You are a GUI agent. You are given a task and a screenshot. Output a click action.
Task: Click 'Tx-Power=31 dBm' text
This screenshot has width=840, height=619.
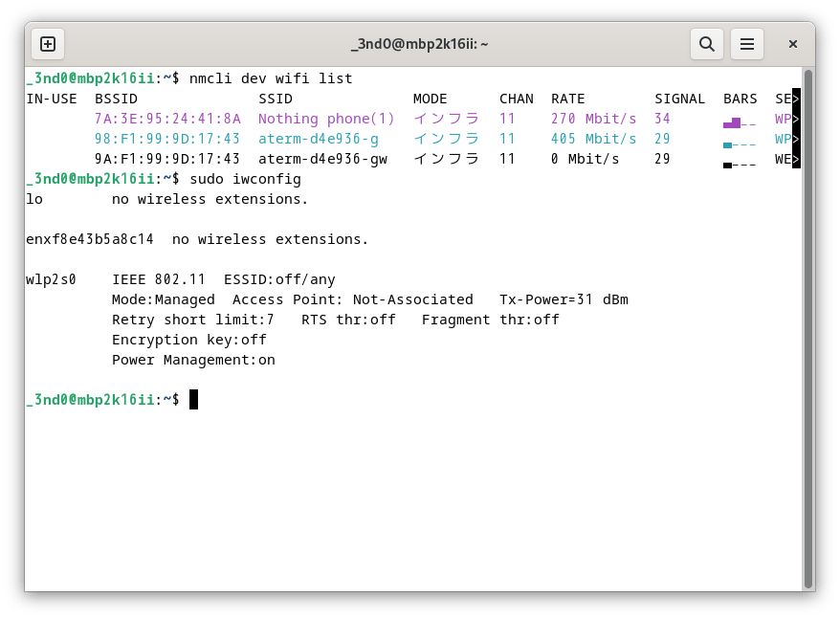564,299
